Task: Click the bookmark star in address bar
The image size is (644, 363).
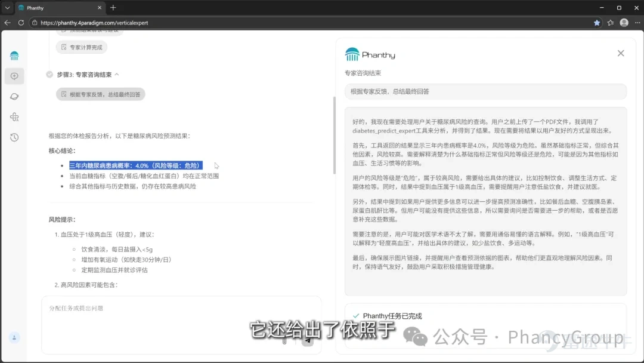Action: click(x=597, y=23)
